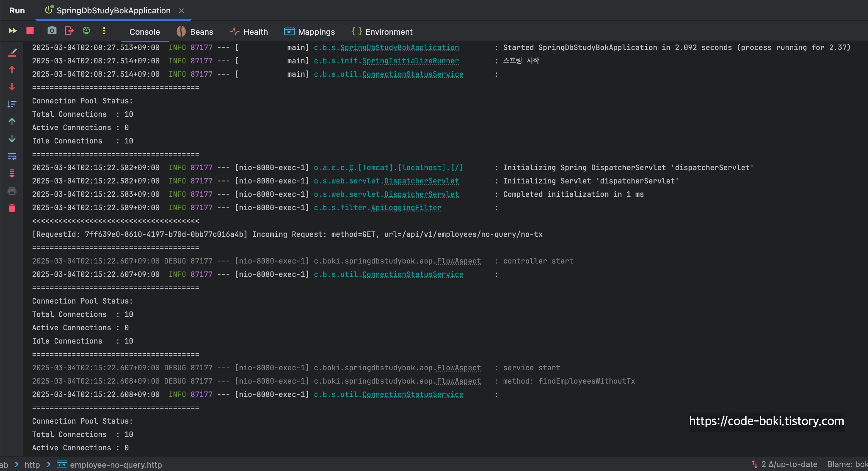Open the profiler actions icon
This screenshot has height=471, width=868.
(x=87, y=31)
